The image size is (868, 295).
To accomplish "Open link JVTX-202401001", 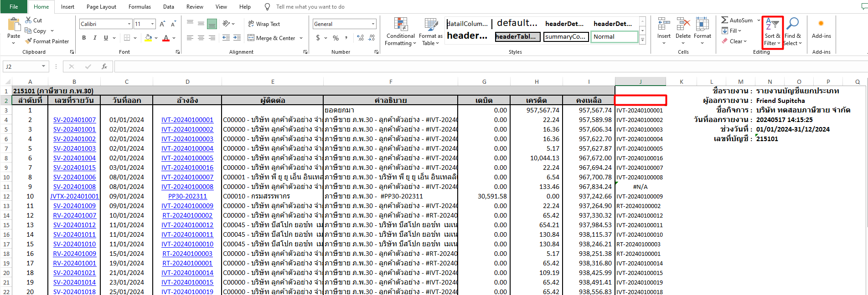I will tap(74, 196).
